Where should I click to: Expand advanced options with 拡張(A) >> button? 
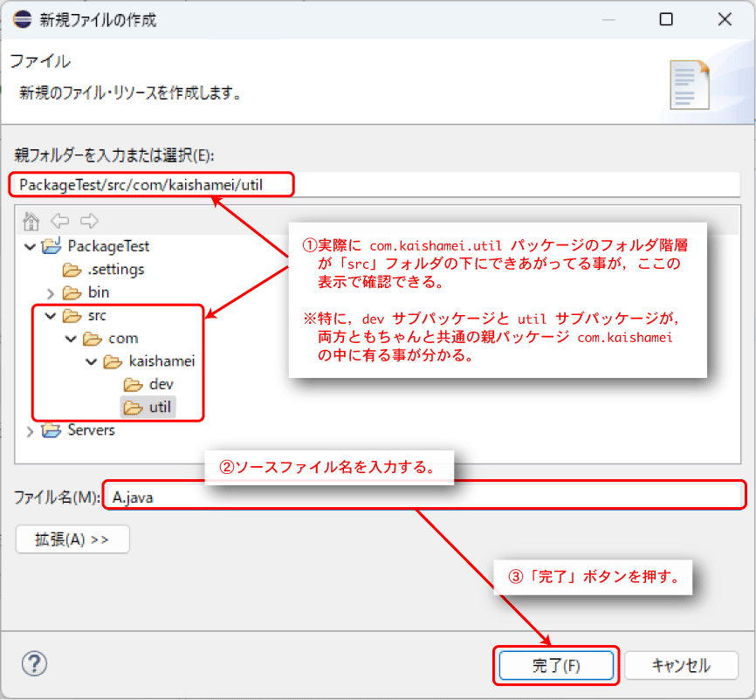point(72,539)
